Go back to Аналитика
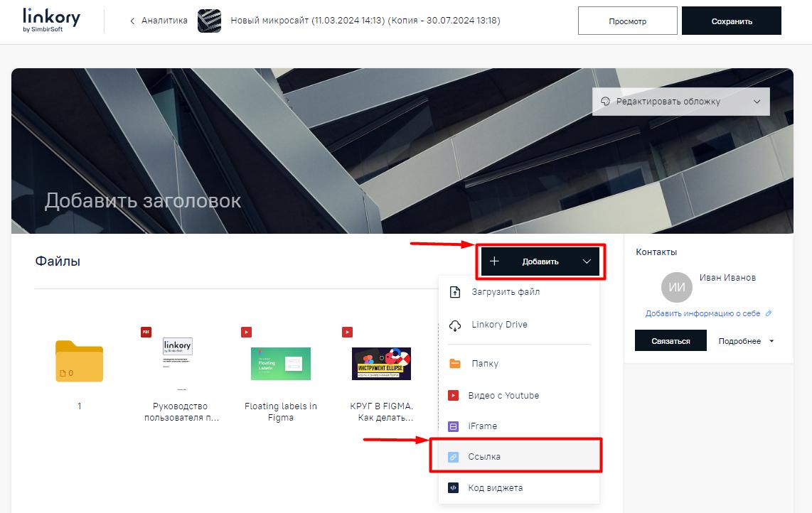Image resolution: width=812 pixels, height=513 pixels. coord(159,21)
